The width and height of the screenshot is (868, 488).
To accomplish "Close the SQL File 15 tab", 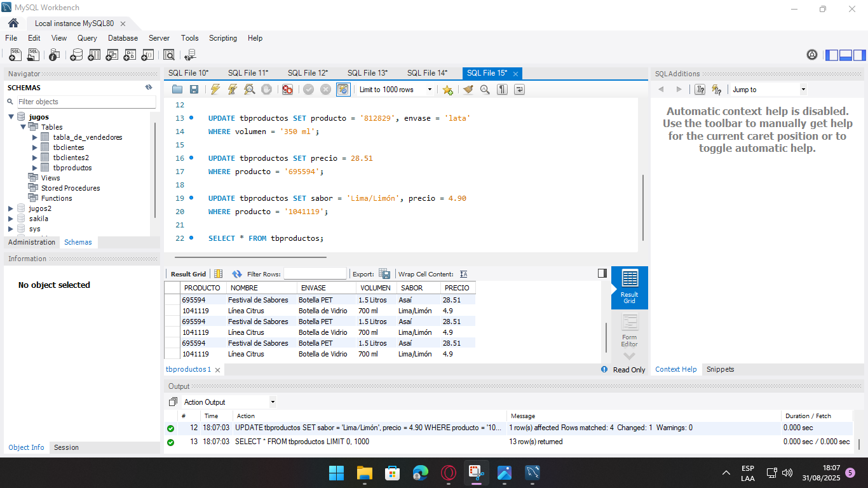I will (515, 74).
